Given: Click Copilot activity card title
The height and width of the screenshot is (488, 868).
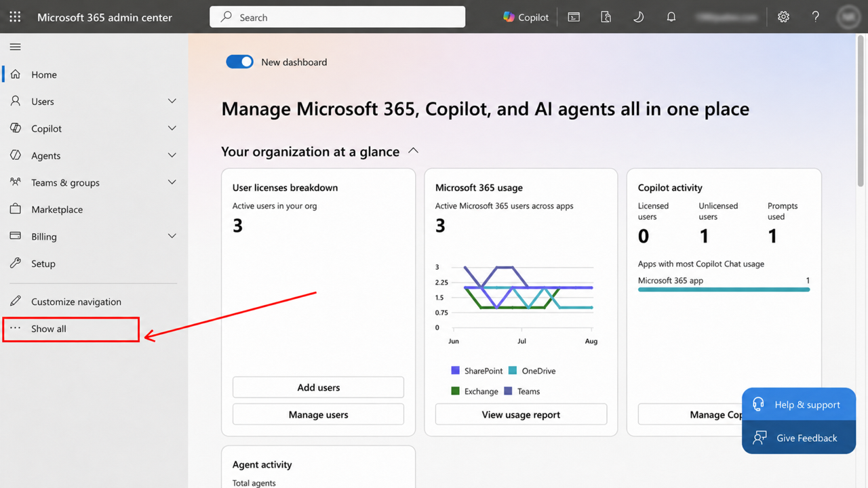Looking at the screenshot, I should (670, 188).
